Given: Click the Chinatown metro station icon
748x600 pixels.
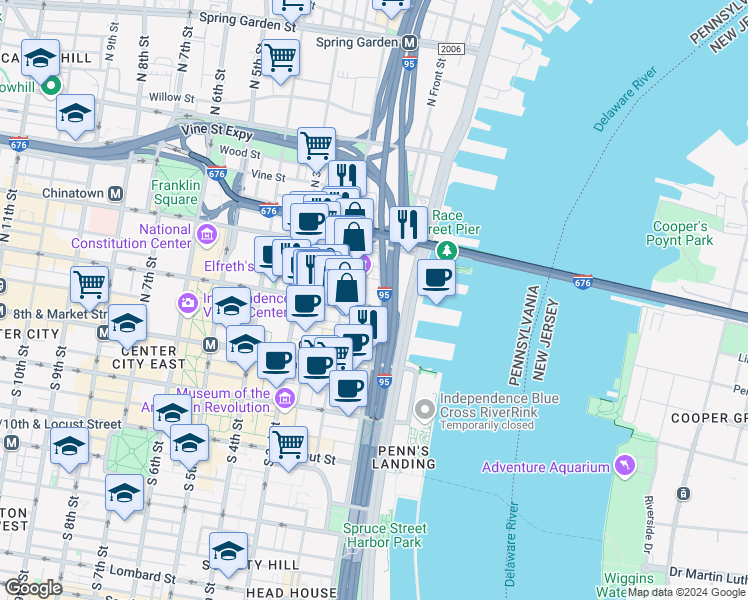Looking at the screenshot, I should [115, 194].
